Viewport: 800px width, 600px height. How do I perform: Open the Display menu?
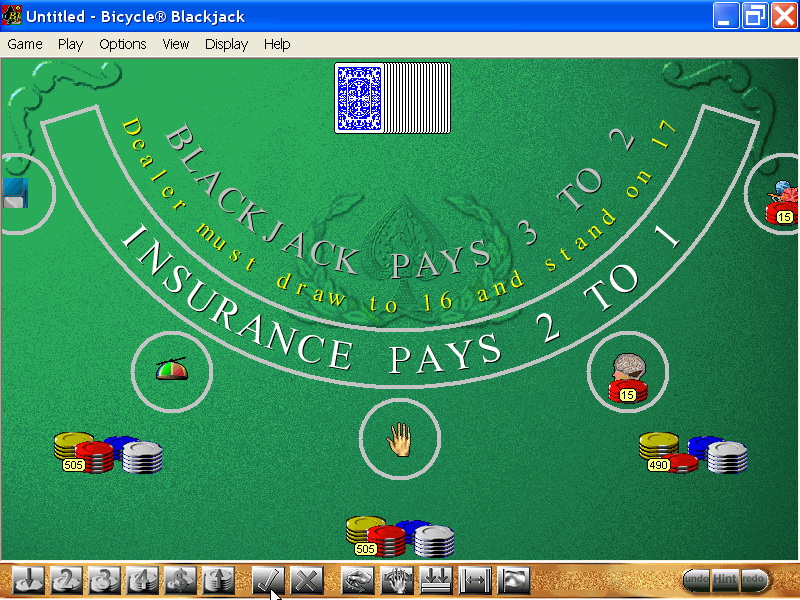pos(226,44)
